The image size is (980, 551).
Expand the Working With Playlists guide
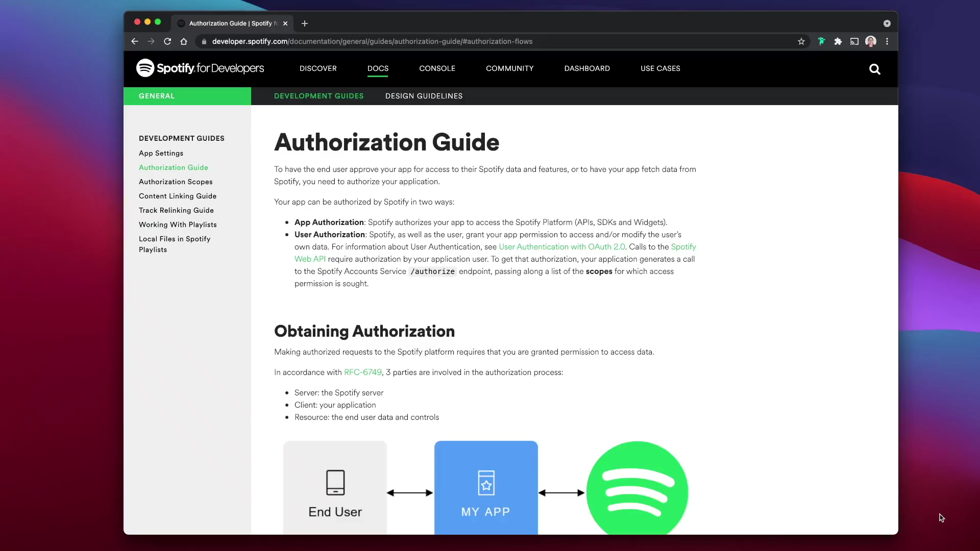pyautogui.click(x=178, y=224)
